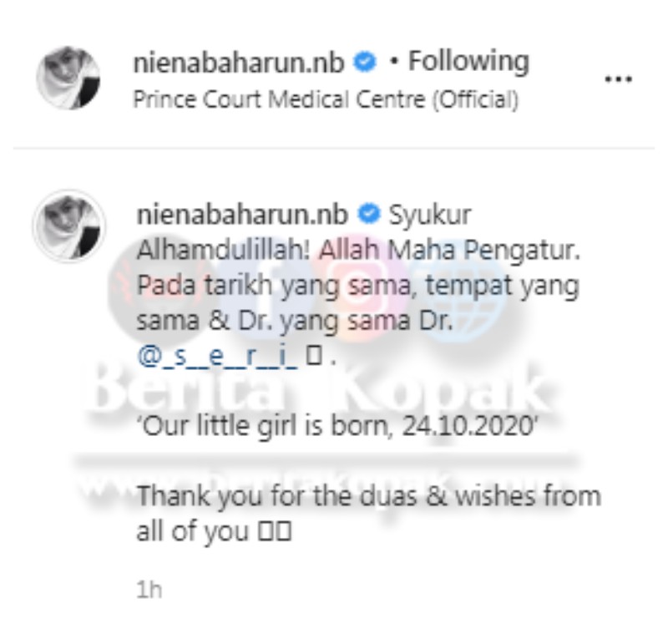Click the blue verified badge in header
This screenshot has width=668, height=644.
click(x=365, y=62)
